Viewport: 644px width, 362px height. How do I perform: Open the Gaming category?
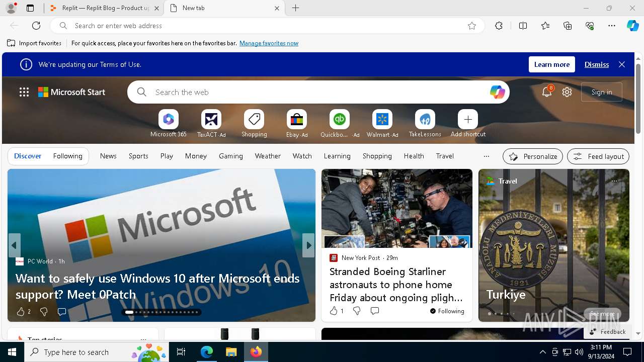pos(231,156)
